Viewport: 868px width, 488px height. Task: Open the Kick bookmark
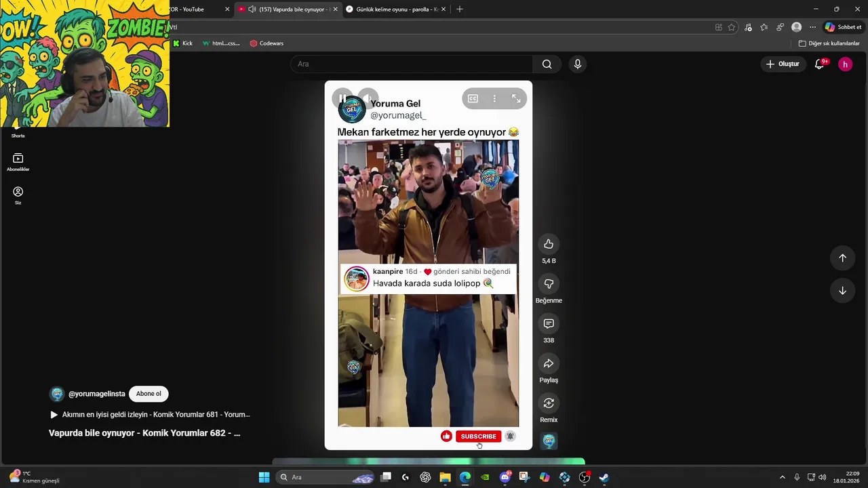[x=182, y=43]
